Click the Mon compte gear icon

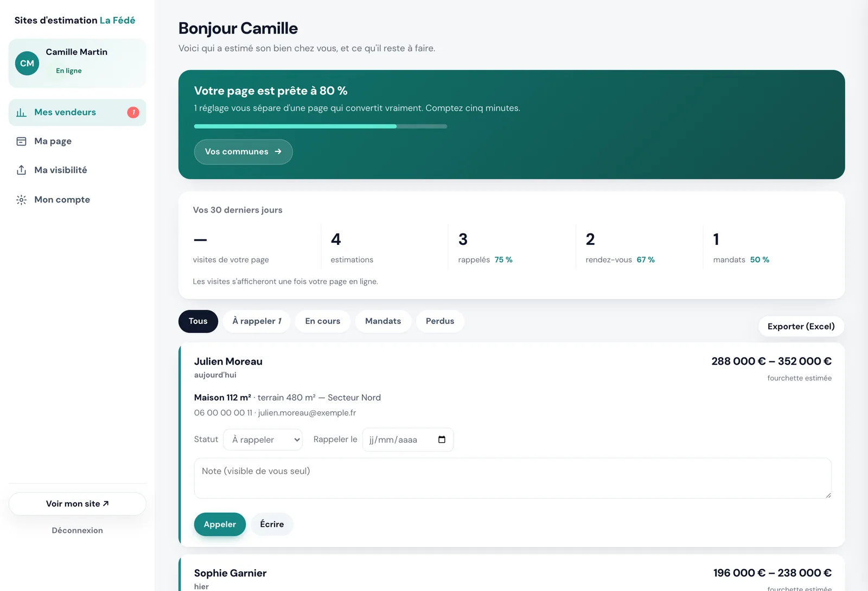tap(21, 200)
